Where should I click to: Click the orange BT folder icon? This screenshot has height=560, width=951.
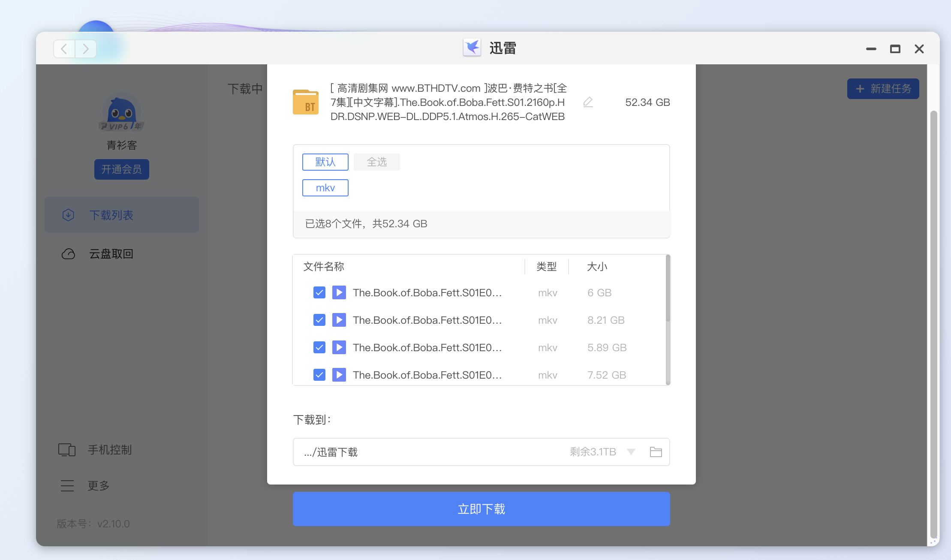306,102
